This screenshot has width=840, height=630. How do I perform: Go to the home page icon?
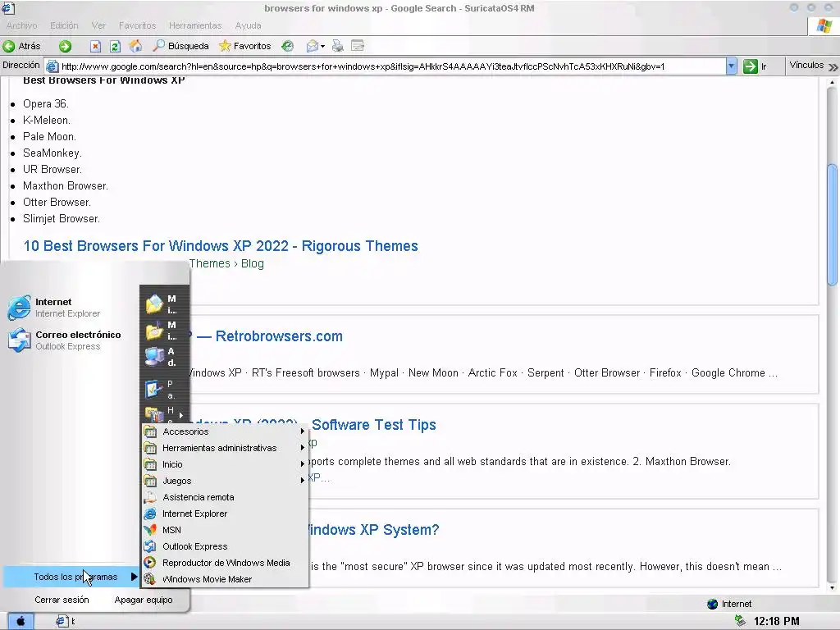coord(135,46)
